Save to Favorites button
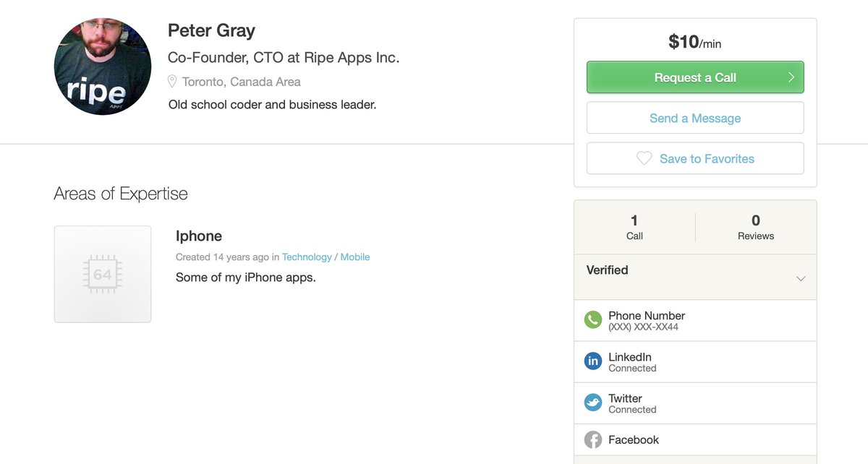The width and height of the screenshot is (868, 464). click(695, 158)
